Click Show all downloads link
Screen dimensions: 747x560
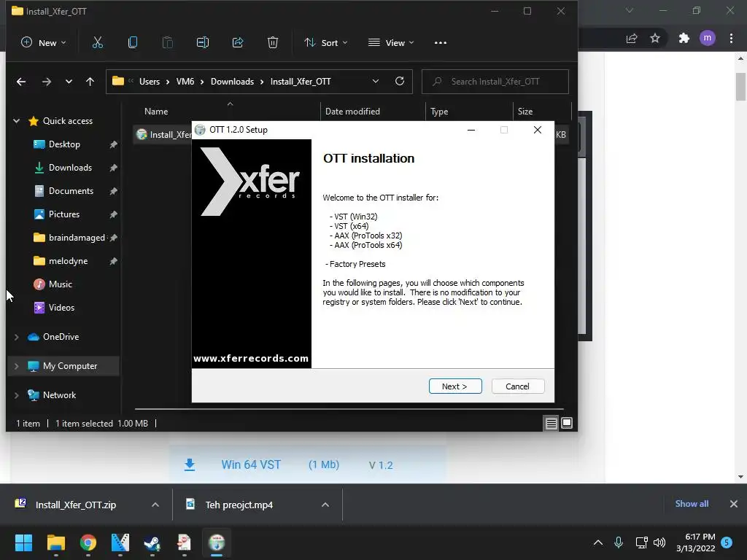[692, 504]
